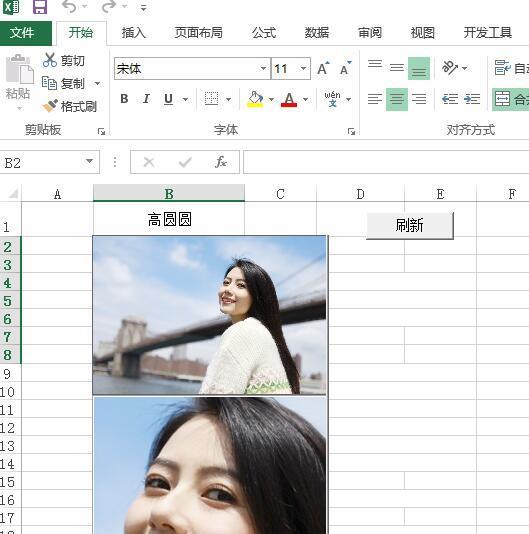Select Align Left icon

(x=375, y=99)
